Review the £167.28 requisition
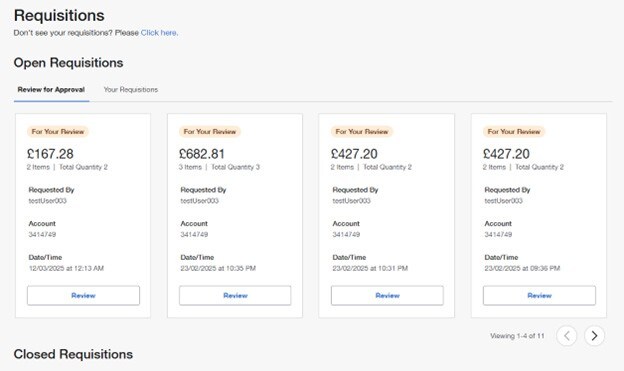 click(x=83, y=295)
